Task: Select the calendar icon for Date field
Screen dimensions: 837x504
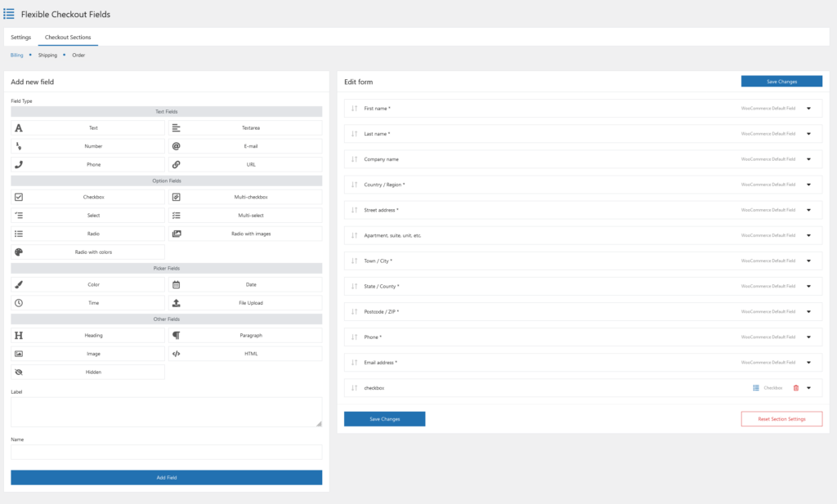Action: (x=177, y=284)
